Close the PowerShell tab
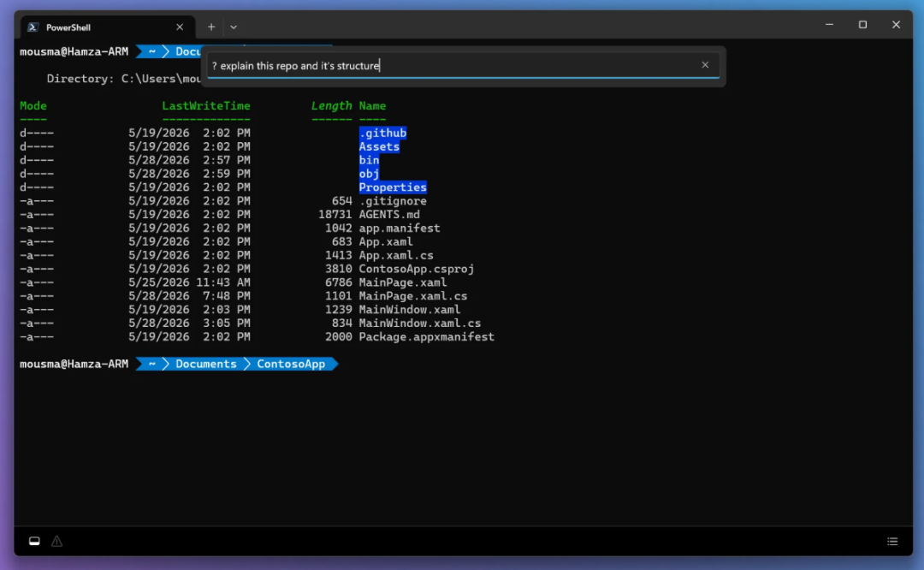Image resolution: width=924 pixels, height=570 pixels. tap(180, 27)
